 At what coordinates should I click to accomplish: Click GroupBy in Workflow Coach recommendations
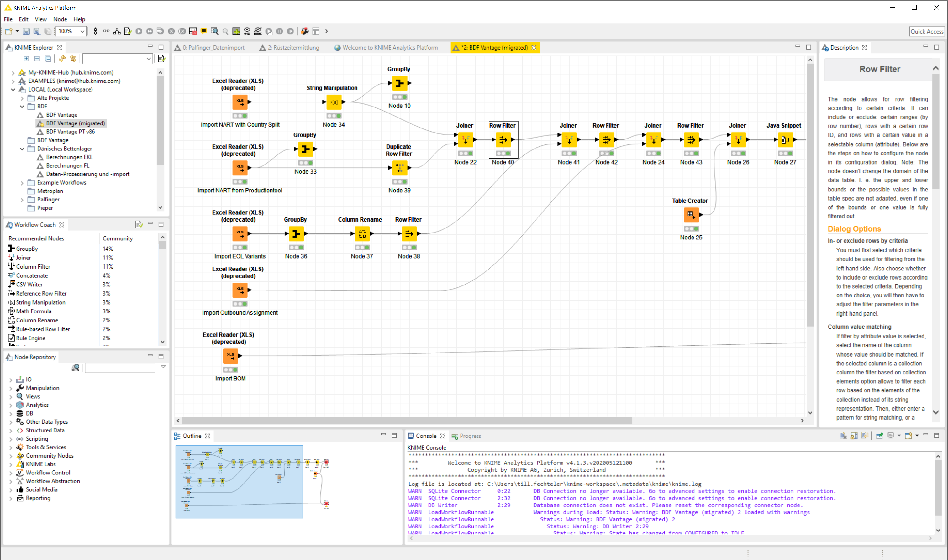(26, 249)
